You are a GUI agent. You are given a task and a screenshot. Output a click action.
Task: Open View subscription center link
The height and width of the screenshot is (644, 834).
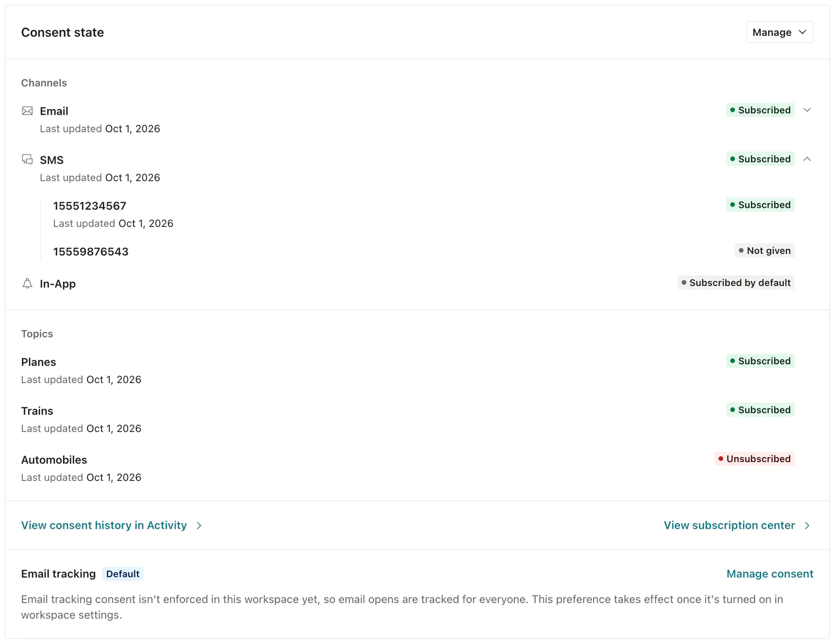(x=729, y=525)
